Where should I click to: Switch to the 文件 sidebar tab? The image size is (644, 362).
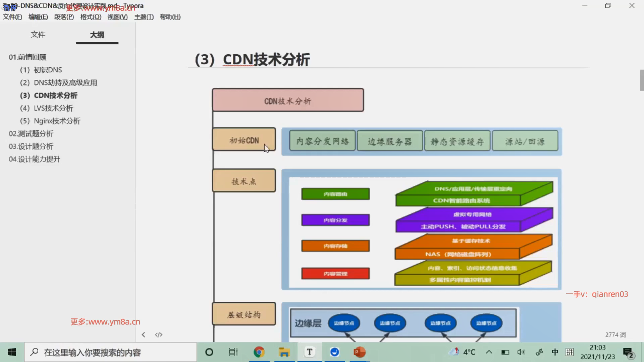pos(38,35)
